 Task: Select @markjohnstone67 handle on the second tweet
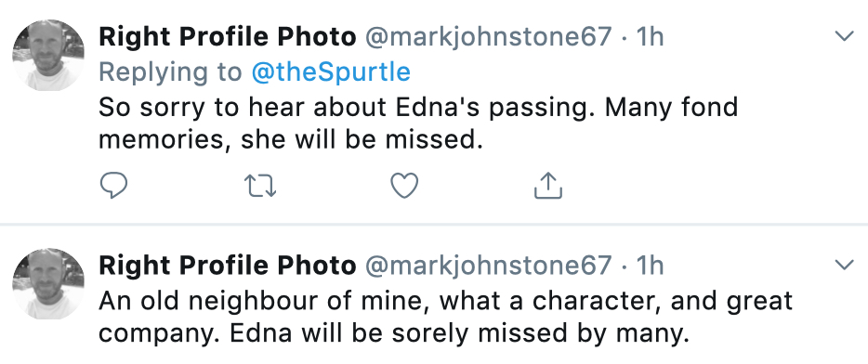pyautogui.click(x=488, y=266)
